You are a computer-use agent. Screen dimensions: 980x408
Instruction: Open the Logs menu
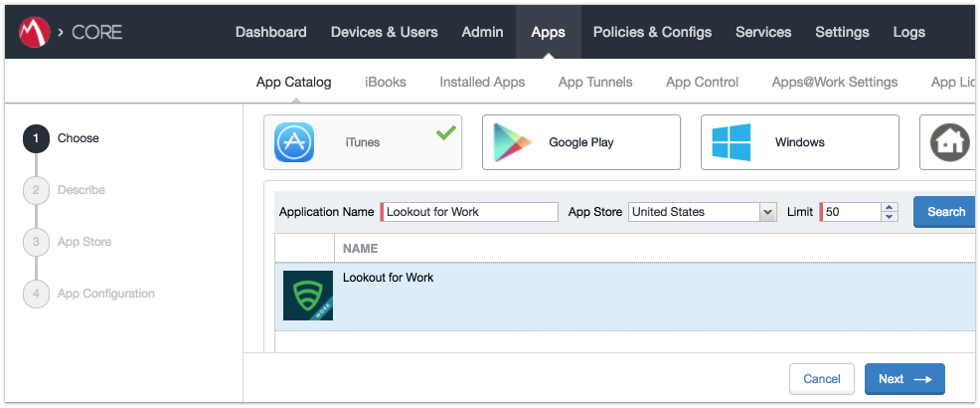tap(909, 32)
